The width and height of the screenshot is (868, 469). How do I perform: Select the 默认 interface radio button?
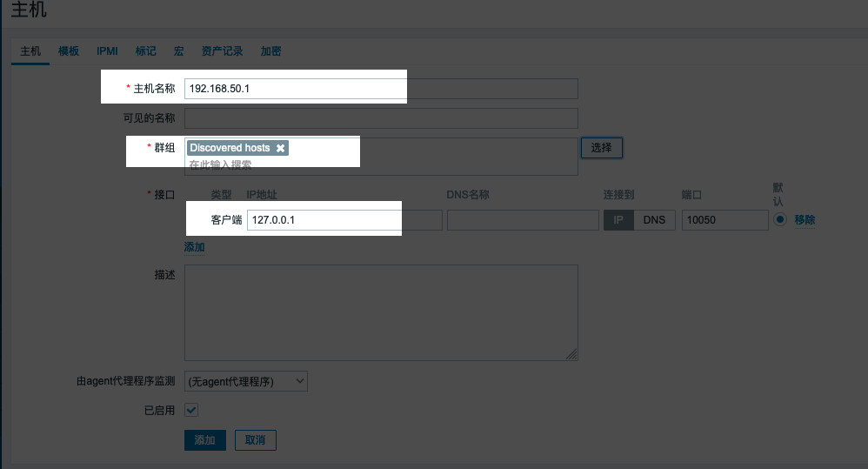pos(780,219)
